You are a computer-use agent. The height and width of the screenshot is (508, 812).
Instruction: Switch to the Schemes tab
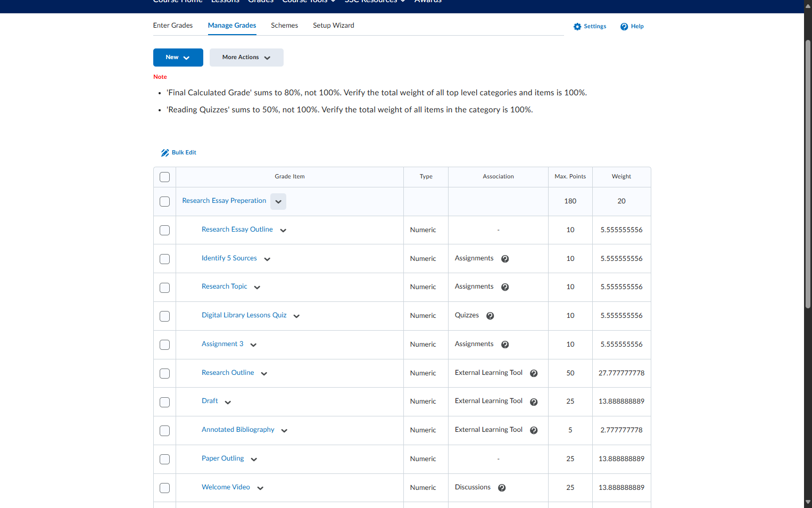(x=284, y=26)
